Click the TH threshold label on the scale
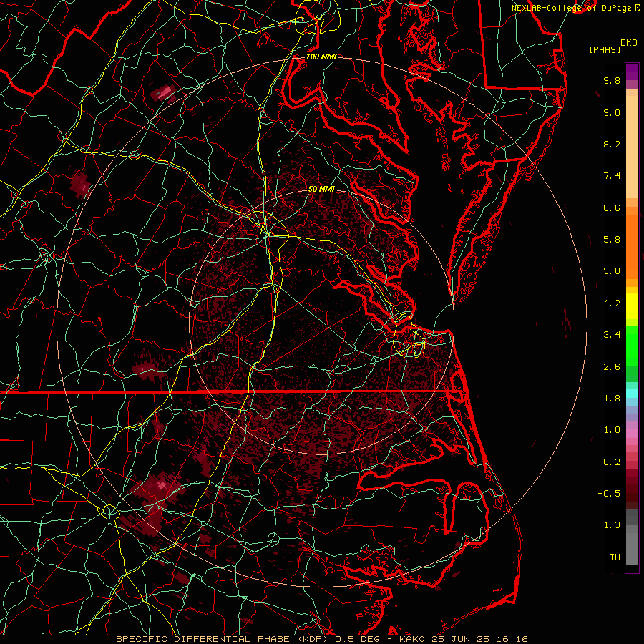Image resolution: width=644 pixels, height=644 pixels. [x=615, y=557]
